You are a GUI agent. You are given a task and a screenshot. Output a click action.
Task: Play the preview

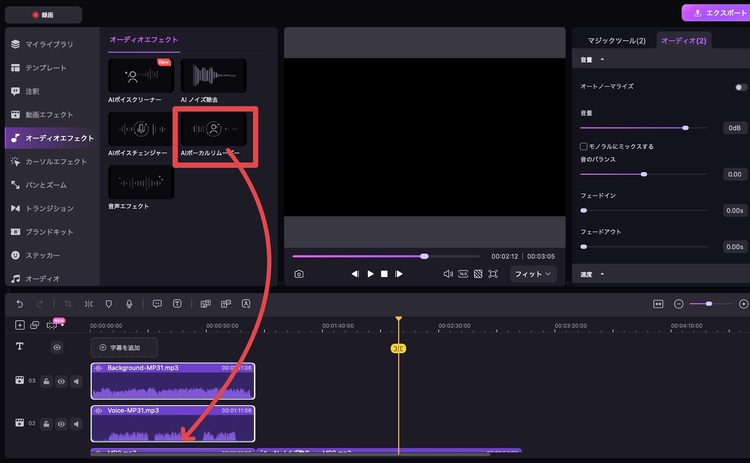click(370, 274)
